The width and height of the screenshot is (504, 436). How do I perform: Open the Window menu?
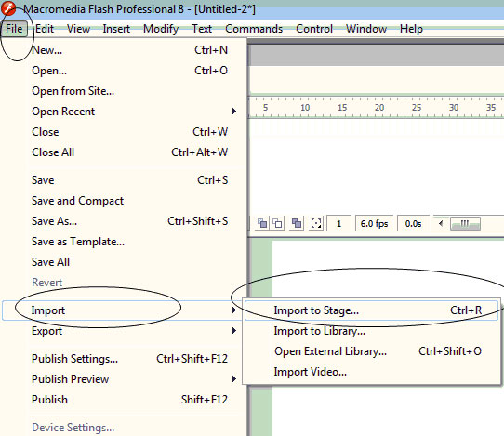[x=366, y=29]
